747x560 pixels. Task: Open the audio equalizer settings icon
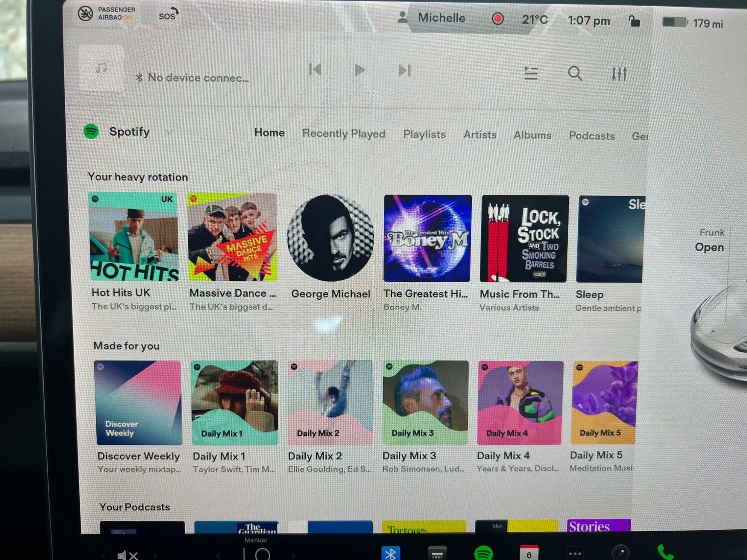click(619, 74)
